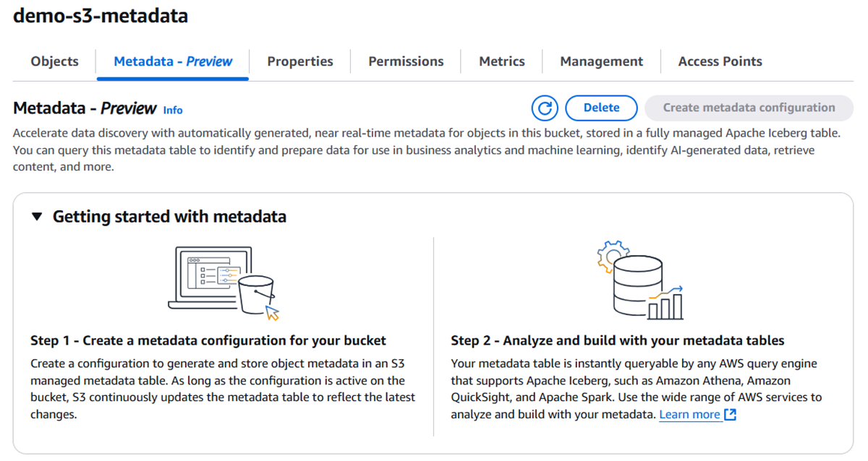The width and height of the screenshot is (868, 461).
Task: Switch to the Management tab
Action: 601,61
